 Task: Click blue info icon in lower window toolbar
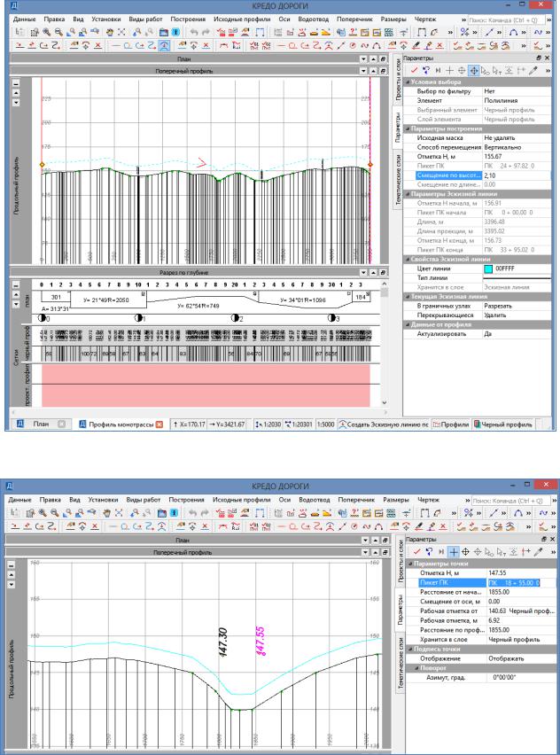[x=175, y=513]
